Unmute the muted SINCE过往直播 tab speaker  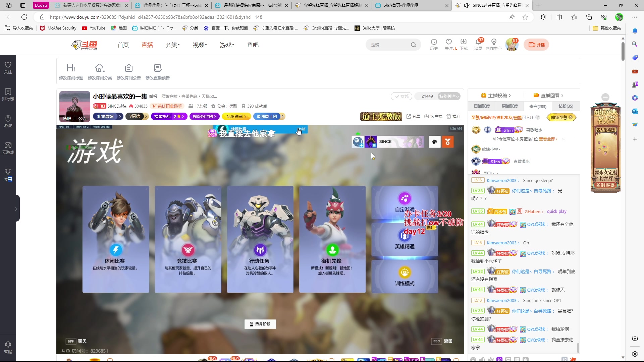coord(467,5)
